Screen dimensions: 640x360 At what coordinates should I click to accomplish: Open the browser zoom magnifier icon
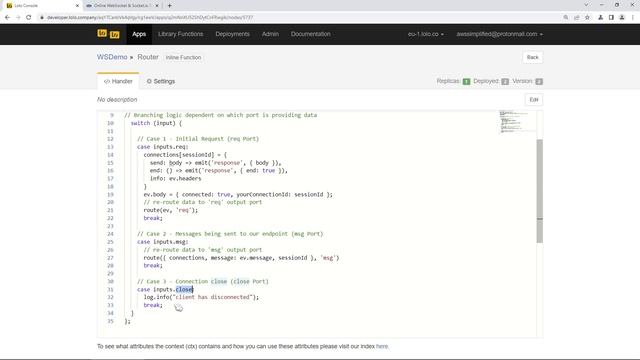pos(566,18)
